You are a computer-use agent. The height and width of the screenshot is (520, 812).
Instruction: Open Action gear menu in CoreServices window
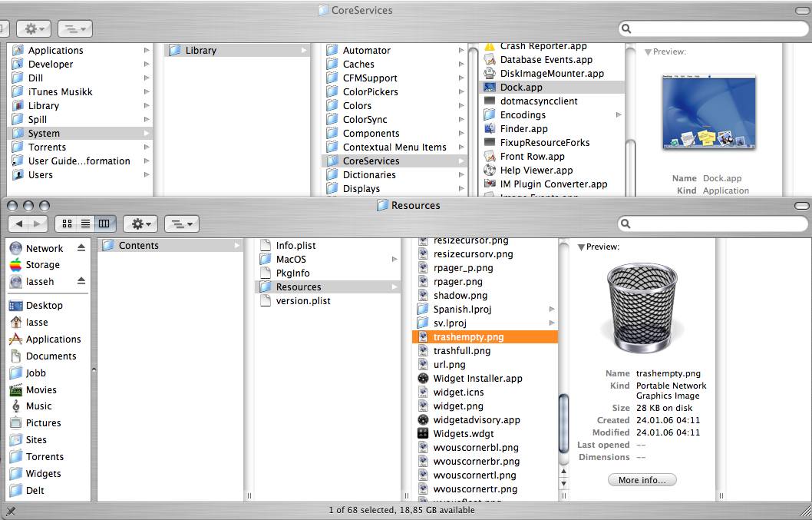coord(33,28)
